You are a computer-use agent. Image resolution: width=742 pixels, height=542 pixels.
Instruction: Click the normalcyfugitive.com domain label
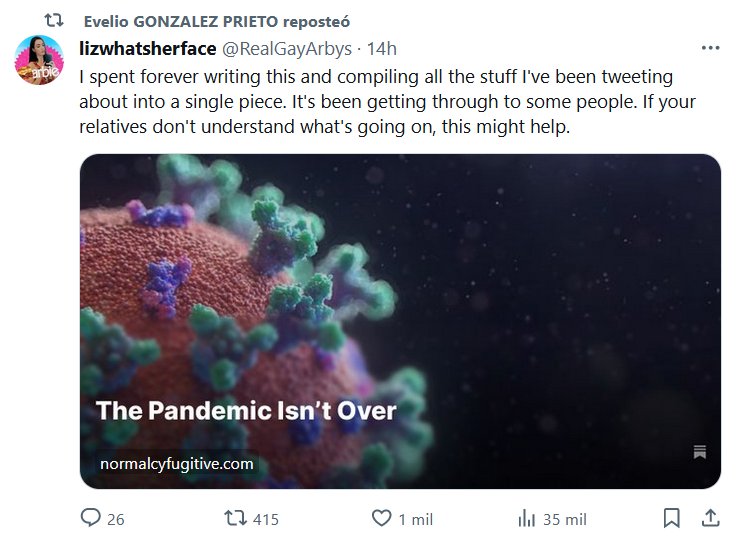coord(177,464)
